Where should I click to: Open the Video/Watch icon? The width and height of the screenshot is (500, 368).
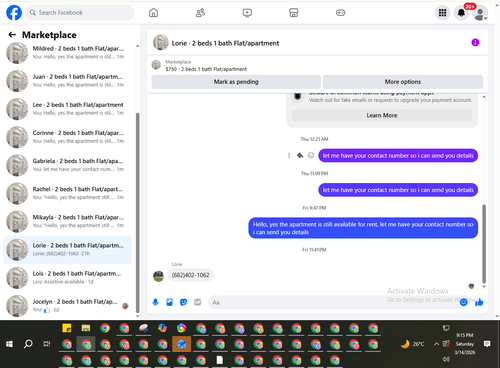[247, 13]
